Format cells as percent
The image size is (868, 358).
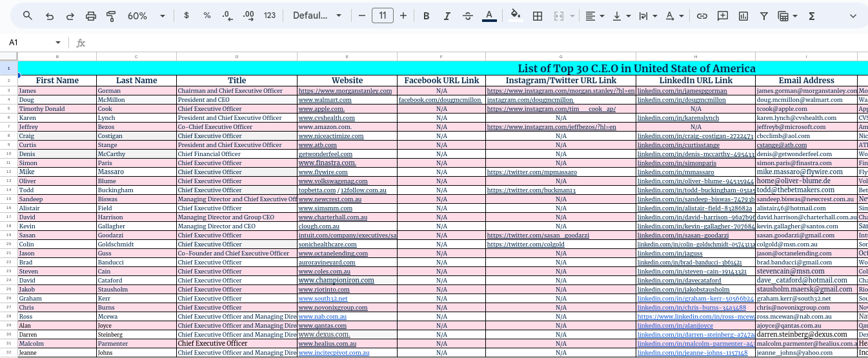tap(207, 15)
